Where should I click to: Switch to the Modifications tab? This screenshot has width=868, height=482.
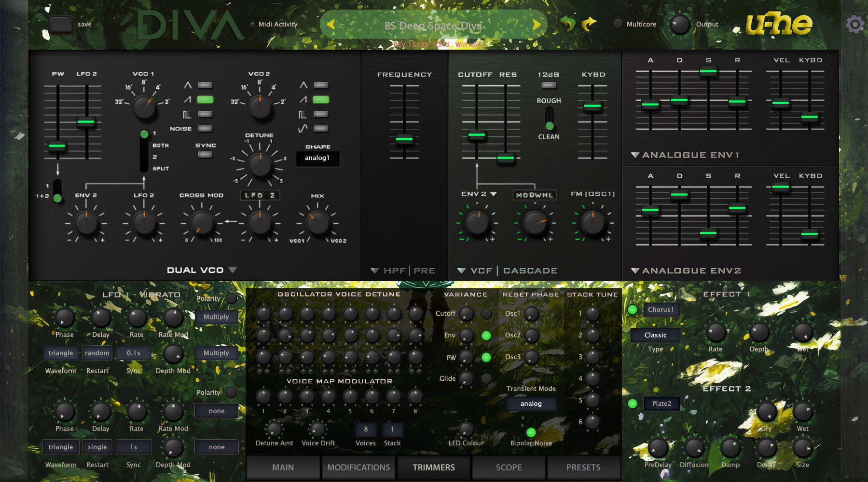(x=358, y=468)
